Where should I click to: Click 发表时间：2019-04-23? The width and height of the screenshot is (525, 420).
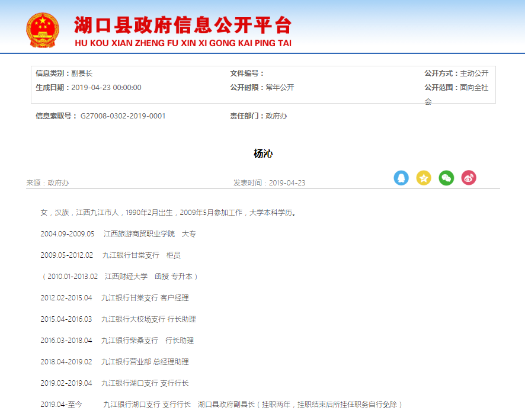point(269,182)
